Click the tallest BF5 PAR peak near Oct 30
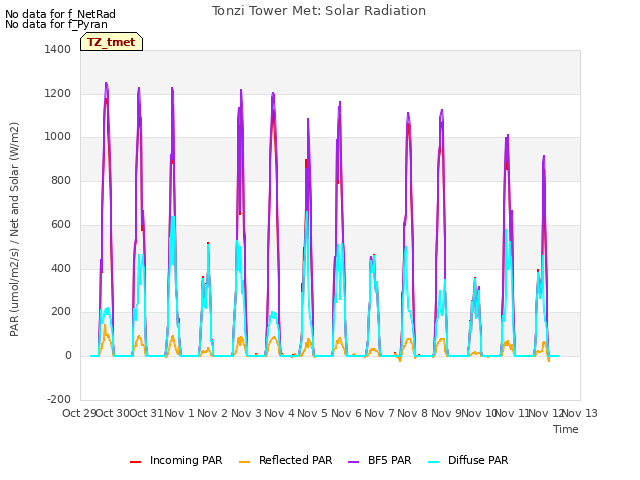This screenshot has width=640, height=480. [x=106, y=84]
